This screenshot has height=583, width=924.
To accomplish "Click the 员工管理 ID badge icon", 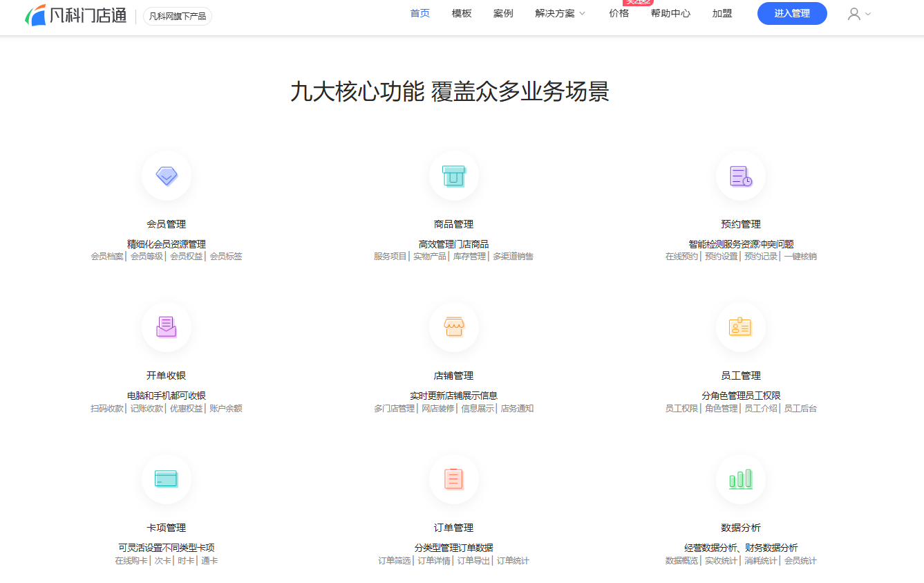I will click(x=740, y=326).
